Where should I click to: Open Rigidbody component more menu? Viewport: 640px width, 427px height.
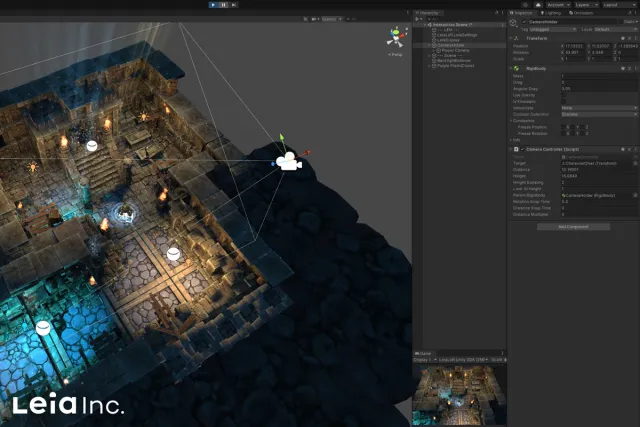[635, 69]
